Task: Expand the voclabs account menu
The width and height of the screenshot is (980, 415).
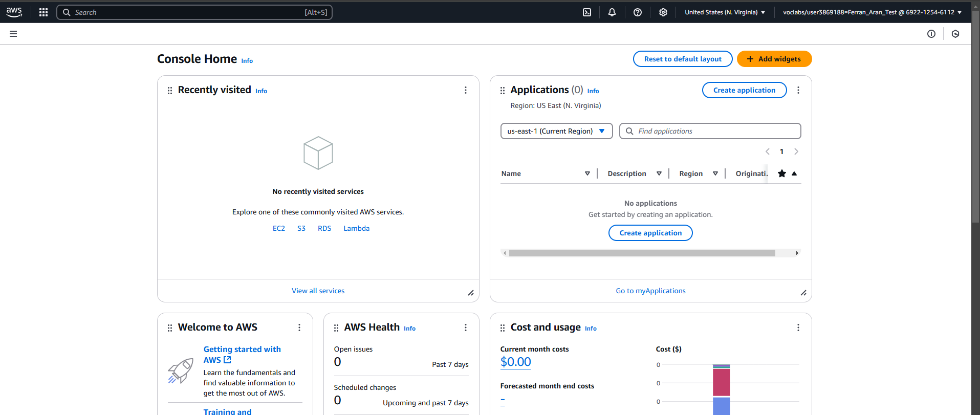Action: tap(872, 12)
